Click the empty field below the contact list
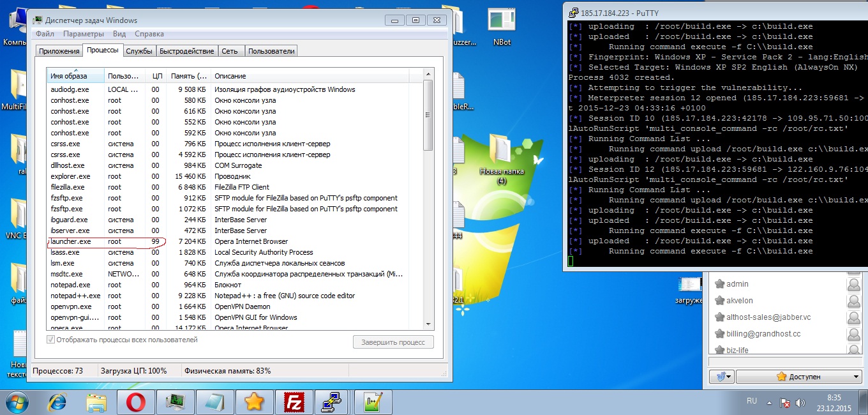868x415 pixels. 785,362
